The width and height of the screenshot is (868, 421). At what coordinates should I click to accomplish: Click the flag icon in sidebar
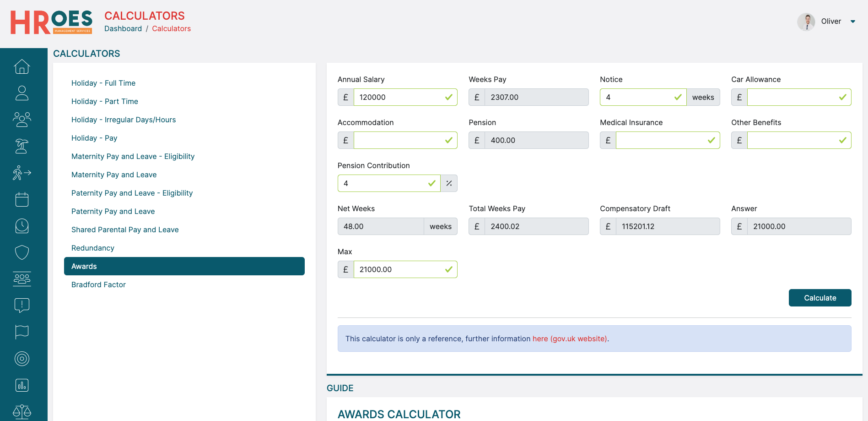point(22,332)
